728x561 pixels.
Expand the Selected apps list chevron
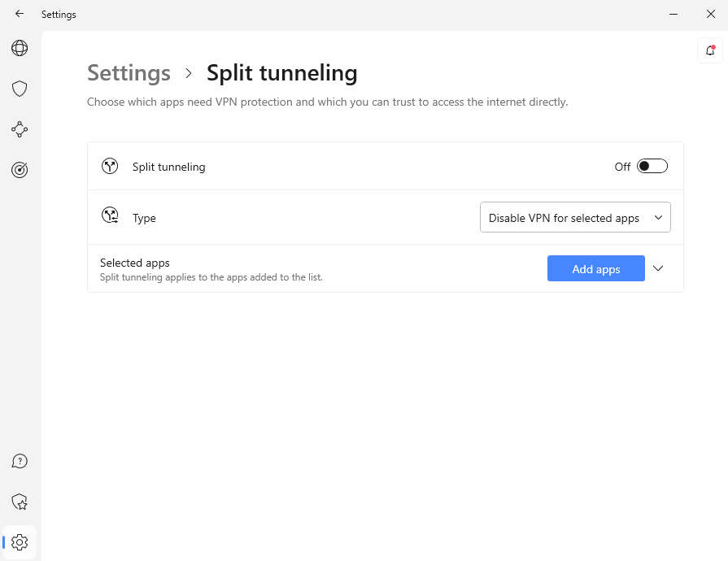659,269
